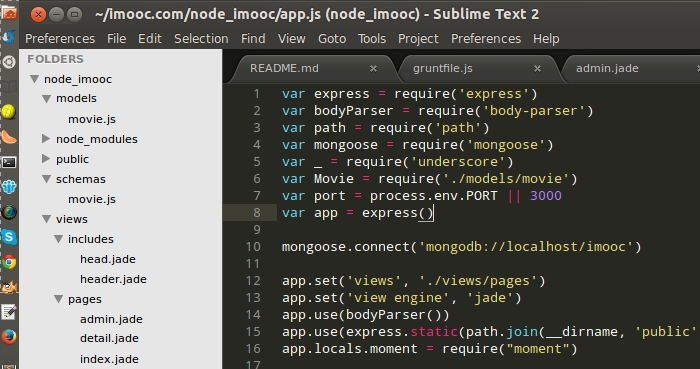Open Preferences menu between Project and Help

[x=486, y=39]
